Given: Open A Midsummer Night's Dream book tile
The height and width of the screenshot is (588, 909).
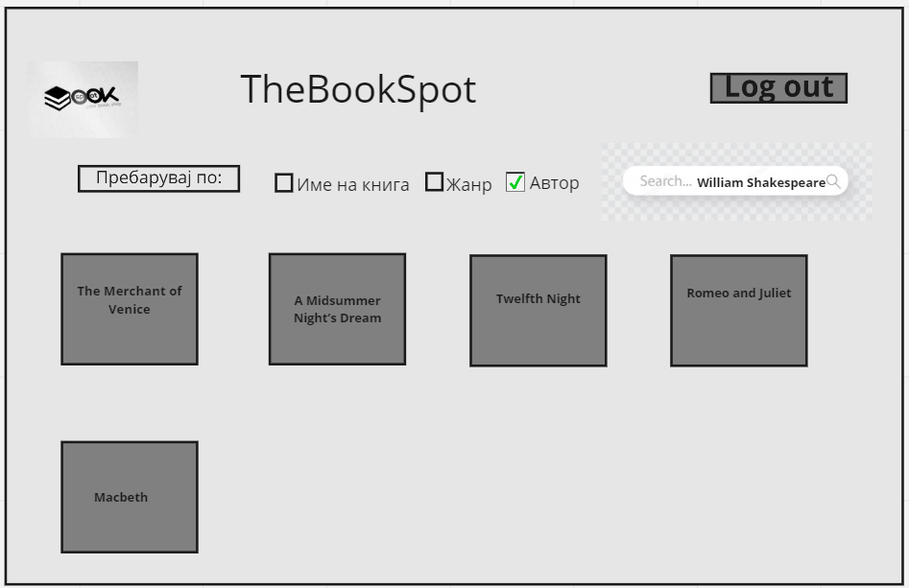Looking at the screenshot, I should tap(337, 309).
